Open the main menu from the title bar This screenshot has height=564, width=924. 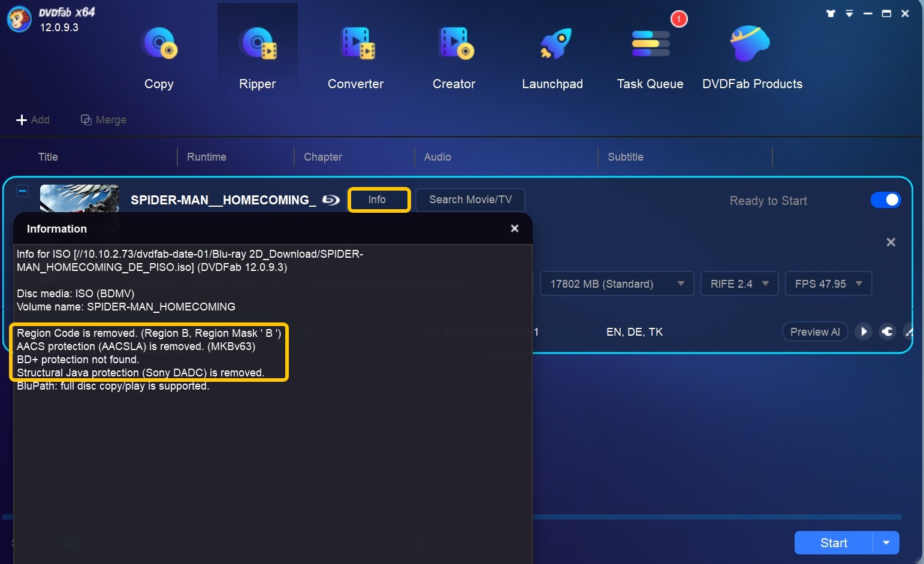pyautogui.click(x=849, y=13)
